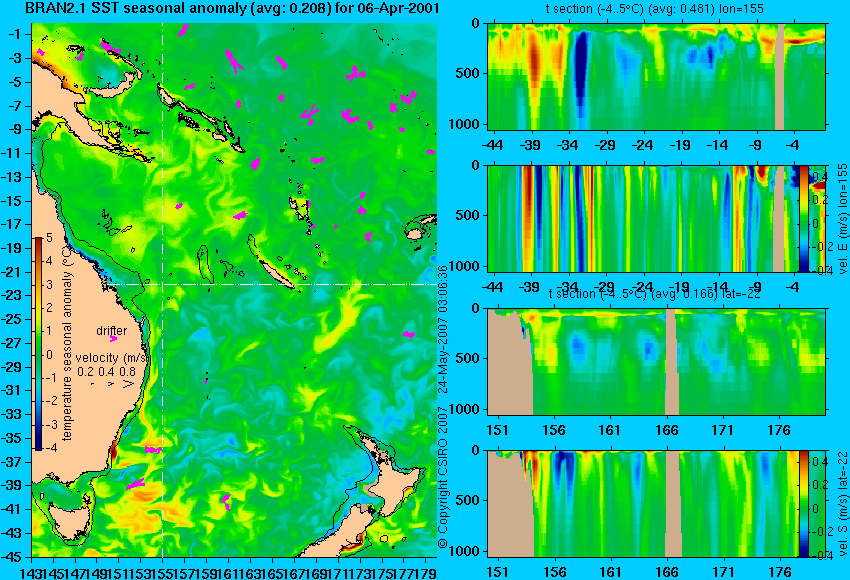850x580 pixels.
Task: Click the BRAN2.1 SST seasonal anomaly title
Action: [x=233, y=9]
